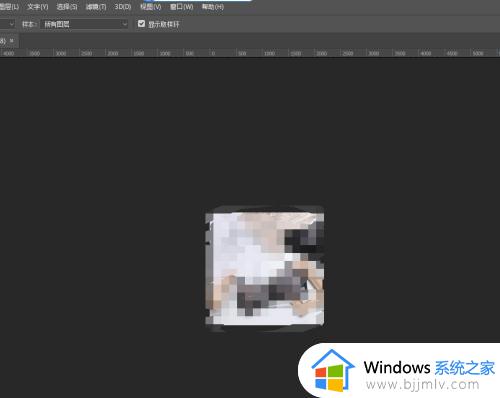Open the 文字(Y) menu
The width and height of the screenshot is (500, 398).
tap(38, 7)
